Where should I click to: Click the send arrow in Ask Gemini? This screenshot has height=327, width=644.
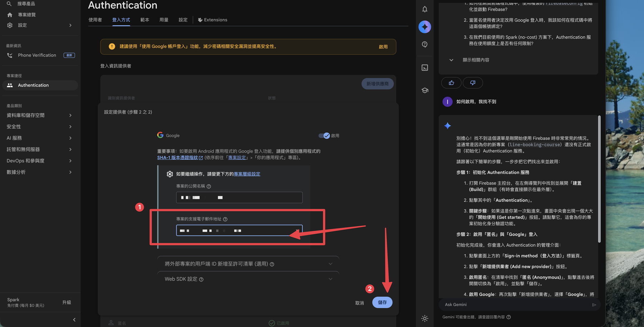[594, 305]
